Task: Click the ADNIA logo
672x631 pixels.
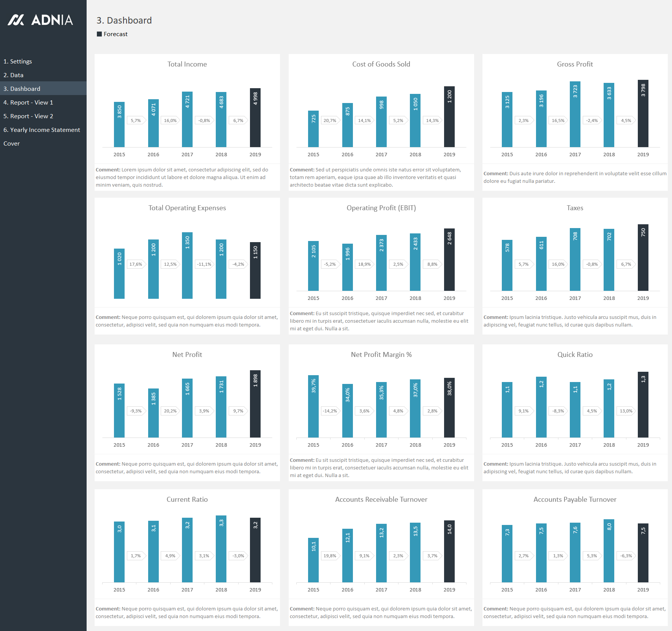Action: pyautogui.click(x=40, y=20)
